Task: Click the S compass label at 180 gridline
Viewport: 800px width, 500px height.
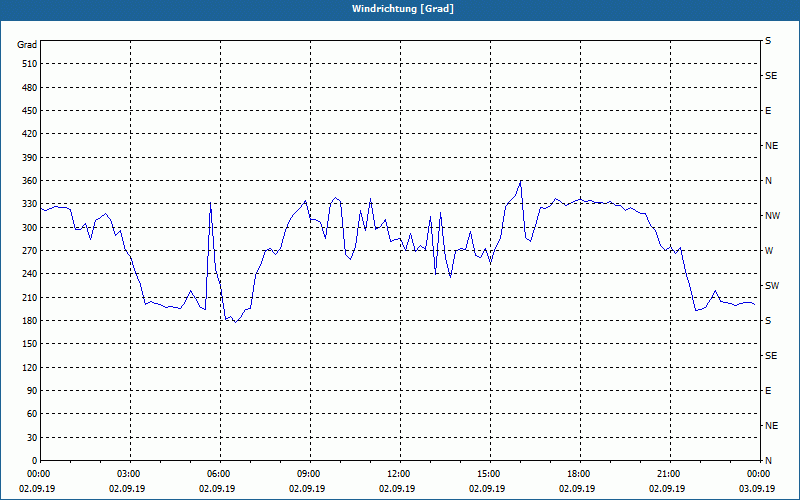Action: coord(768,320)
